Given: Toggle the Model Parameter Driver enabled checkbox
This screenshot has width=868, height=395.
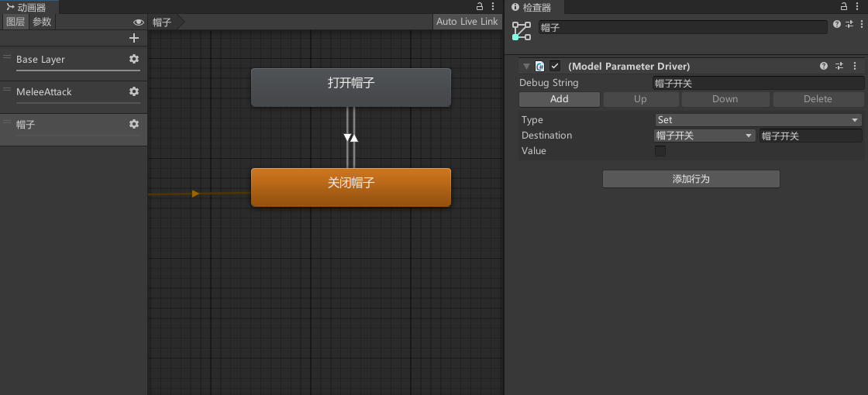Looking at the screenshot, I should [x=555, y=67].
